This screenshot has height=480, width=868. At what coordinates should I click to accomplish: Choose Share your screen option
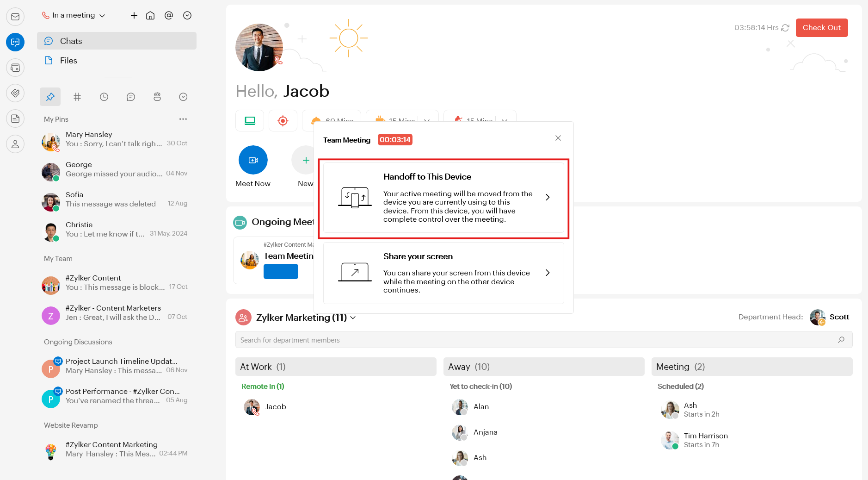443,273
